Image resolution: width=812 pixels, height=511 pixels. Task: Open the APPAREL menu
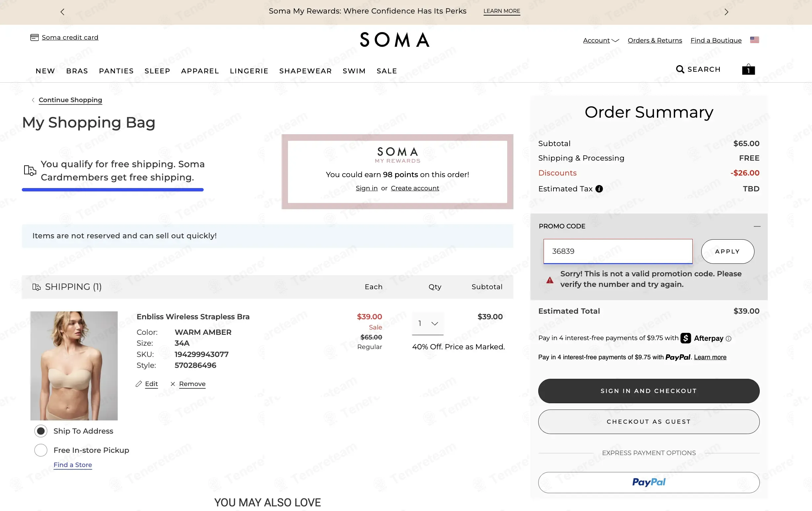pos(200,71)
